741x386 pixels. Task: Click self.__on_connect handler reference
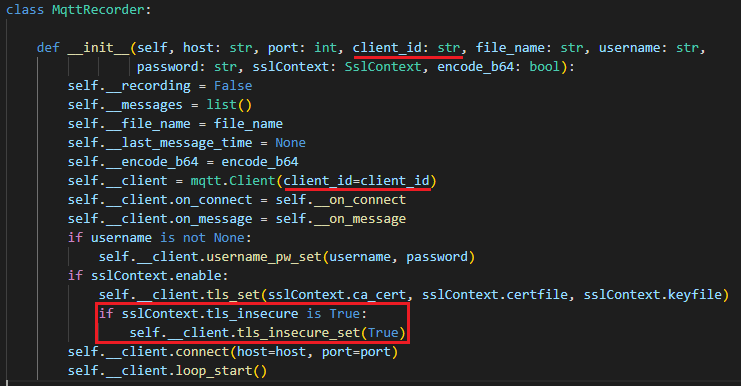[x=341, y=199]
